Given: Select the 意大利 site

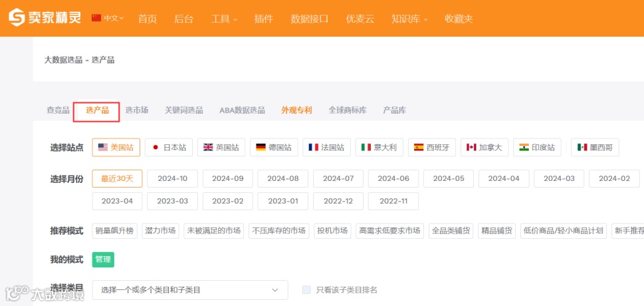Looking at the screenshot, I should click(379, 147).
